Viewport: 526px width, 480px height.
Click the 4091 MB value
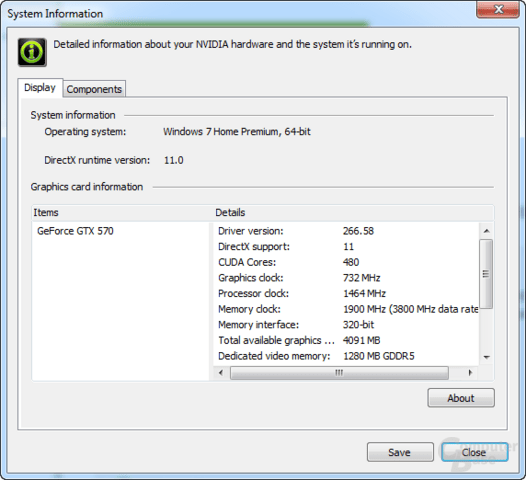[361, 340]
